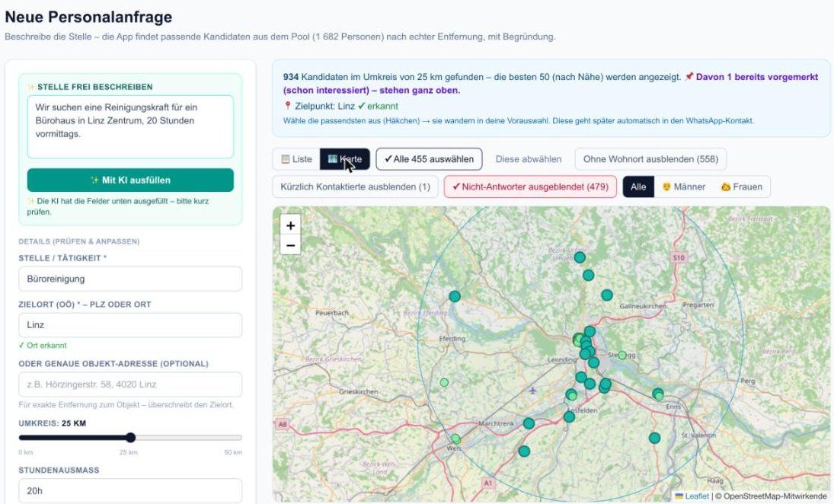Select the marker below-left of Ansfelden label

(x=569, y=416)
